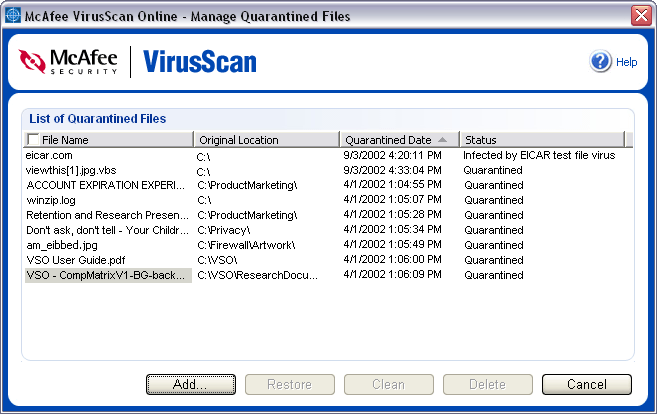Screen dimensions: 657x414
Task: Click location C:\VSO\ of User Guide row
Action: (217, 260)
